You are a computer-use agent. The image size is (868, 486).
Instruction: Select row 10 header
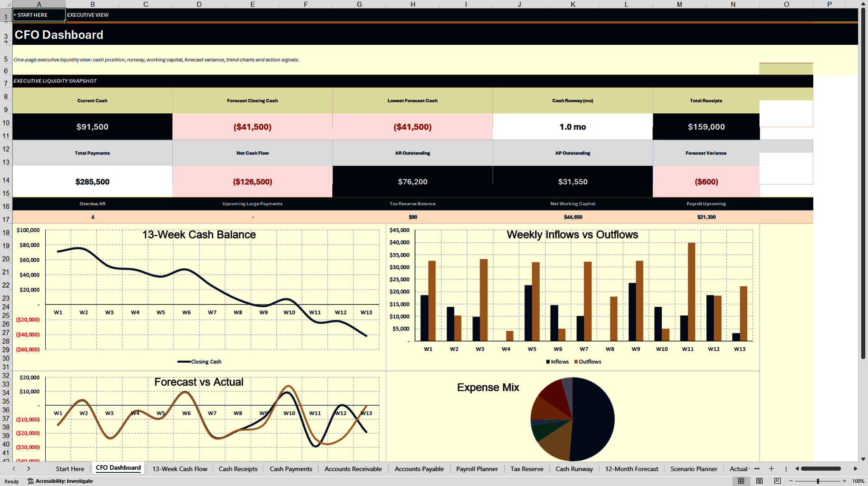tap(6, 123)
